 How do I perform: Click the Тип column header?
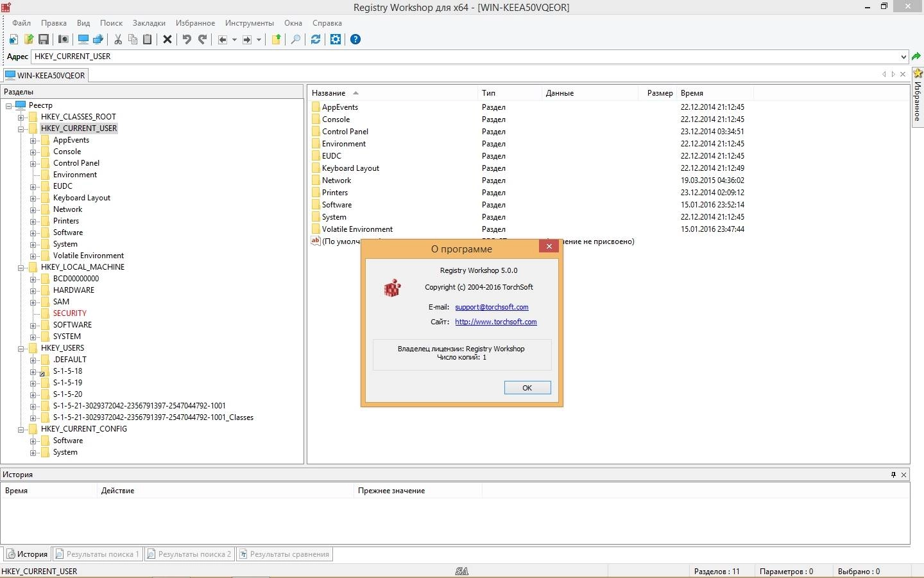510,93
